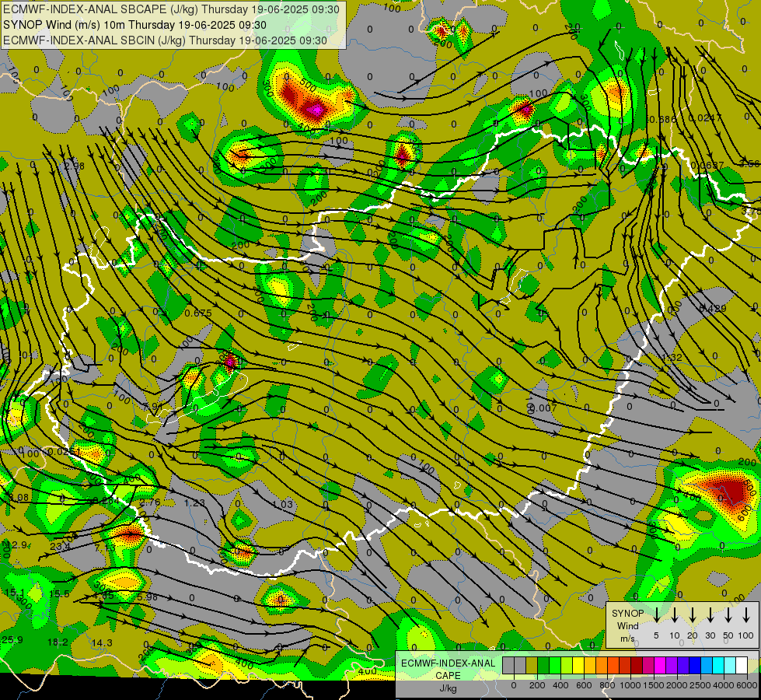Click the 20 m/s wind arrow in legend
This screenshot has height=700, width=761.
692,614
